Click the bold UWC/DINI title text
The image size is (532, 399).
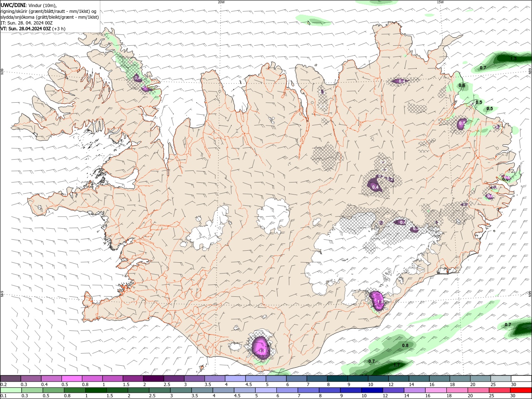point(13,5)
